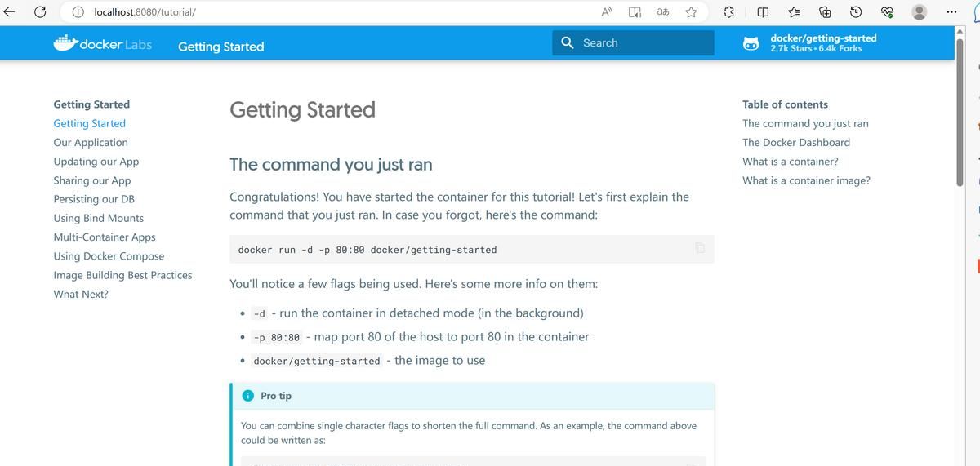Open browser History icon
The width and height of the screenshot is (980, 466).
coord(856,12)
